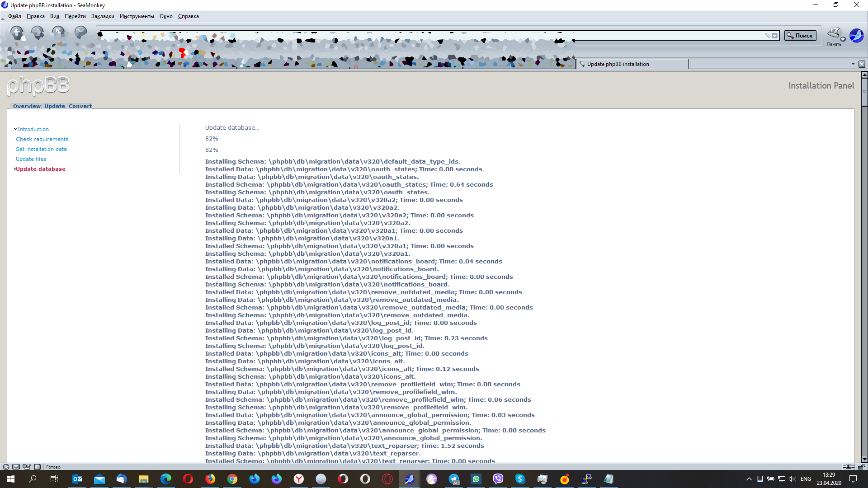
Task: Click the Forward navigation arrow
Action: point(38,33)
